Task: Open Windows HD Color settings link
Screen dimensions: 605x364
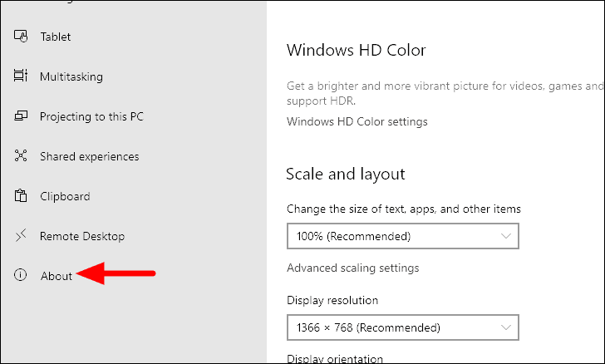Action: 357,121
